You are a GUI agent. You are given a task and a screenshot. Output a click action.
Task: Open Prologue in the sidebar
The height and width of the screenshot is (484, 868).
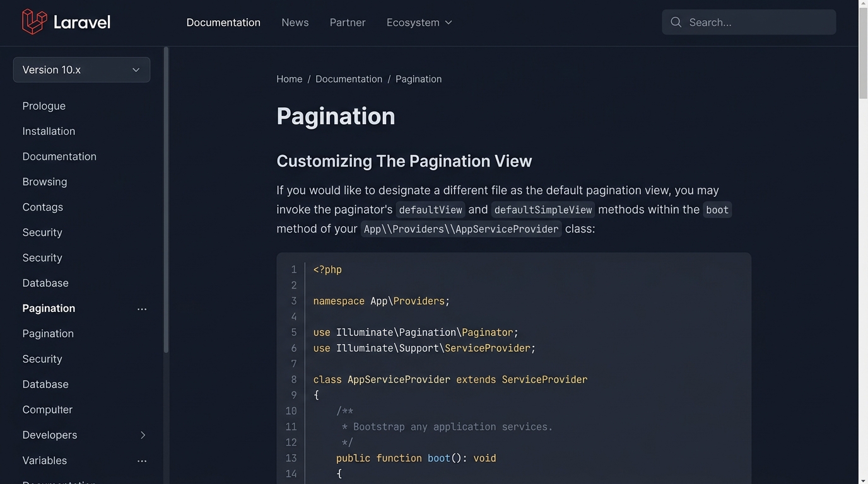pyautogui.click(x=44, y=106)
